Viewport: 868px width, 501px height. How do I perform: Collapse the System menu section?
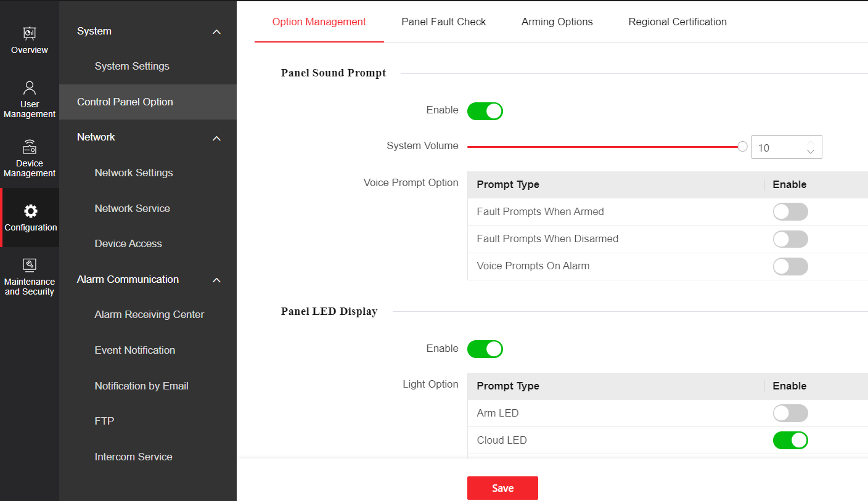(x=216, y=31)
